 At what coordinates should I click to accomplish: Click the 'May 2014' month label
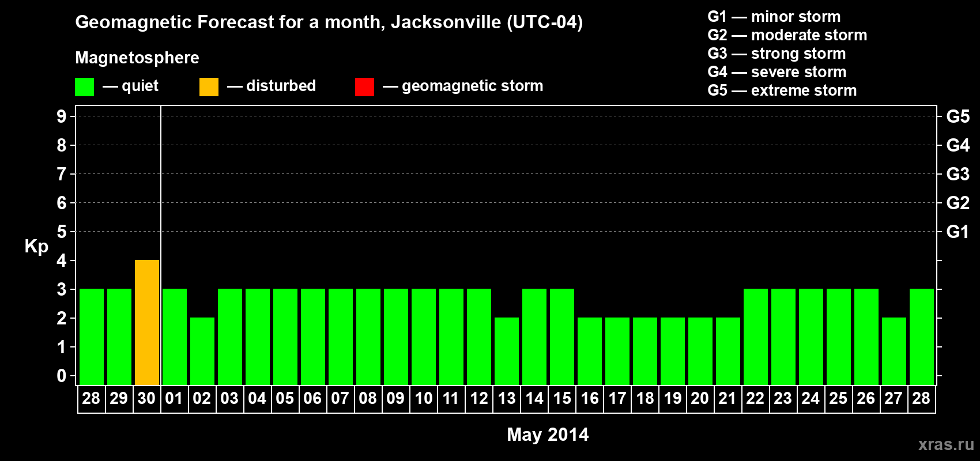[548, 434]
